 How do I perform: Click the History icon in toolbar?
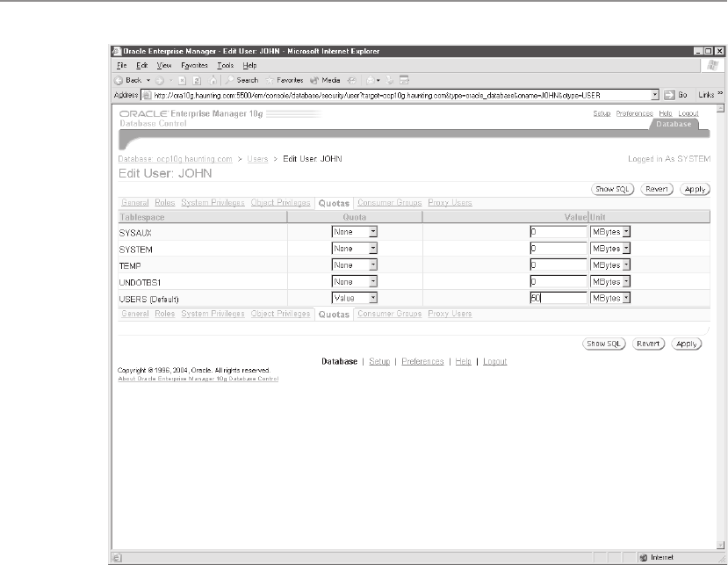(x=352, y=80)
